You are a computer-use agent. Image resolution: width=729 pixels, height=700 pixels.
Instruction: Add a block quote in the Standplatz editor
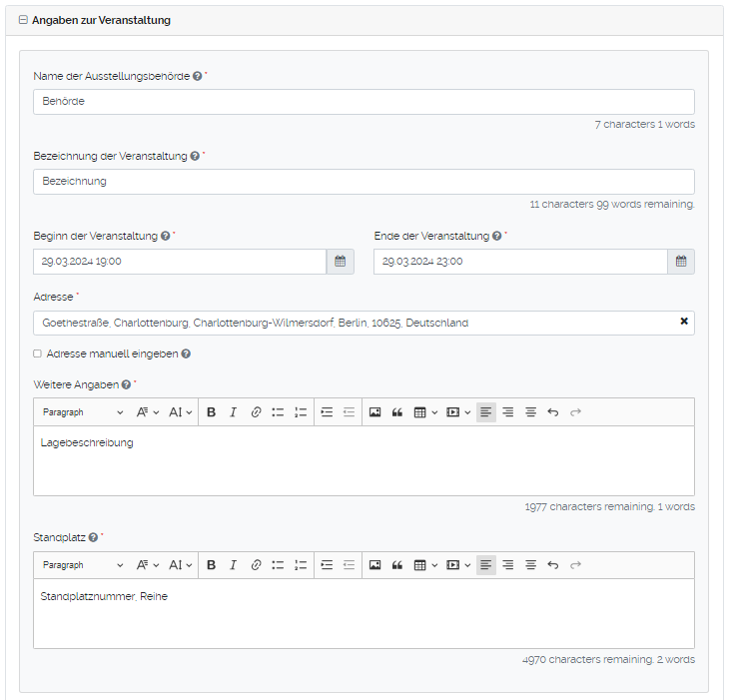pos(396,565)
